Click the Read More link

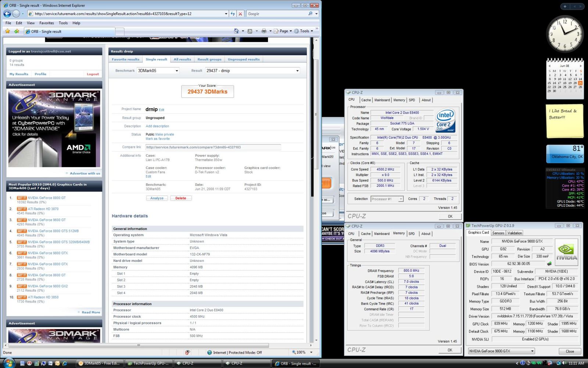(x=91, y=312)
